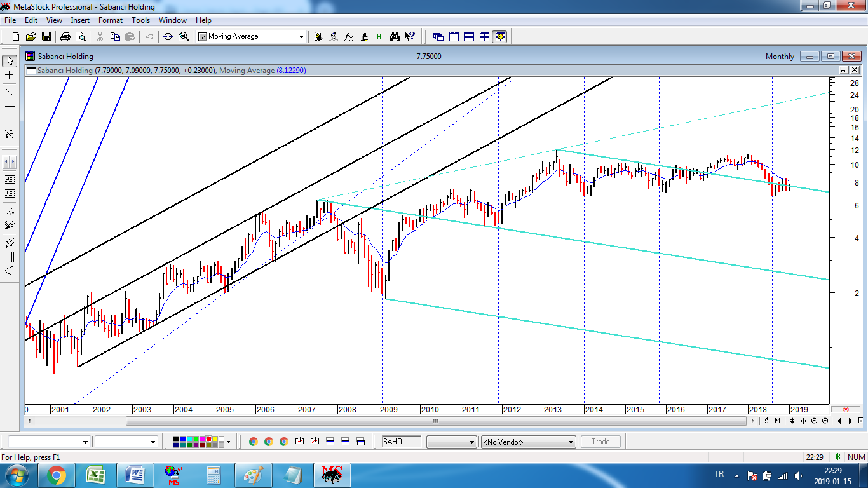Click the context help arrow-question icon
Viewport: 868px width, 488px height.
tap(410, 36)
